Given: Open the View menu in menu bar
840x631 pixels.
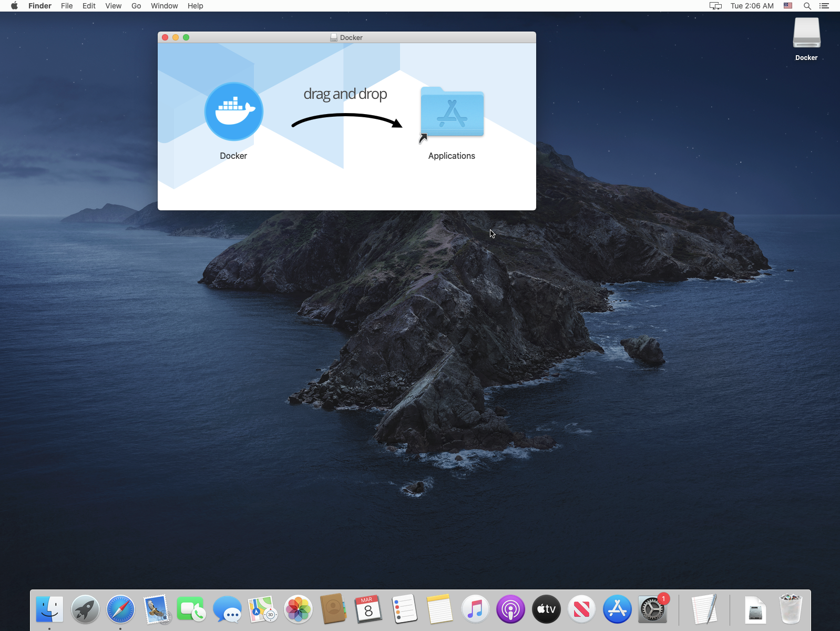Looking at the screenshot, I should (x=113, y=6).
